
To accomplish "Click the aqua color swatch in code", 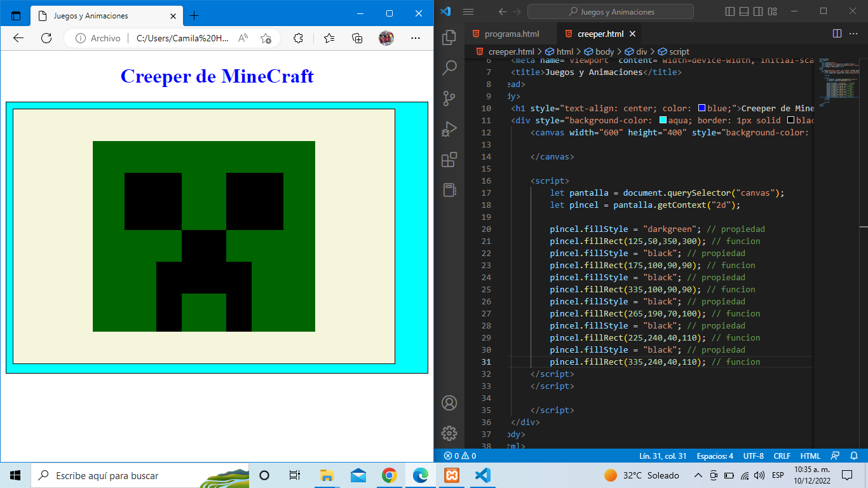I will click(x=663, y=120).
